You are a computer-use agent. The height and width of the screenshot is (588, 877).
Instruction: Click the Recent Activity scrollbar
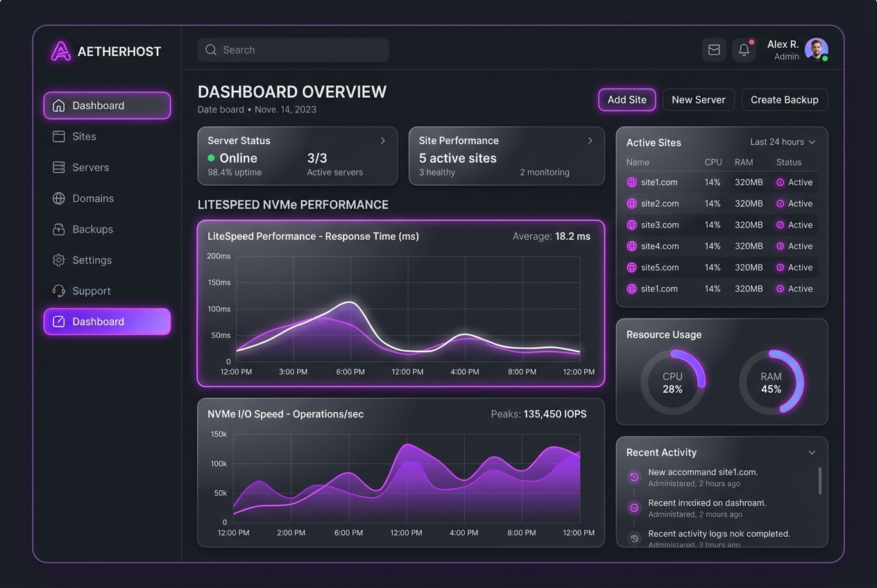click(x=820, y=481)
